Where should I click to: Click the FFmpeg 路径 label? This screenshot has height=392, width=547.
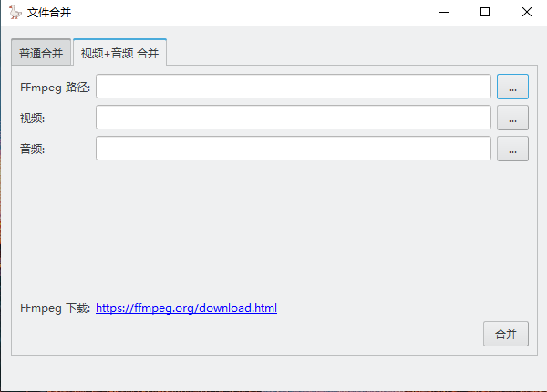tap(55, 88)
